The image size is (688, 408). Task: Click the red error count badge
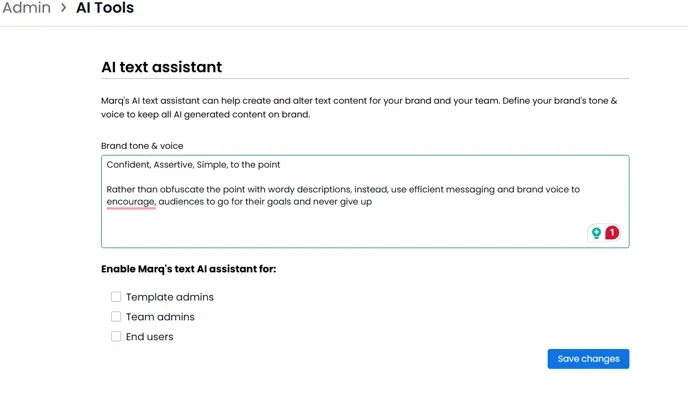pyautogui.click(x=612, y=233)
